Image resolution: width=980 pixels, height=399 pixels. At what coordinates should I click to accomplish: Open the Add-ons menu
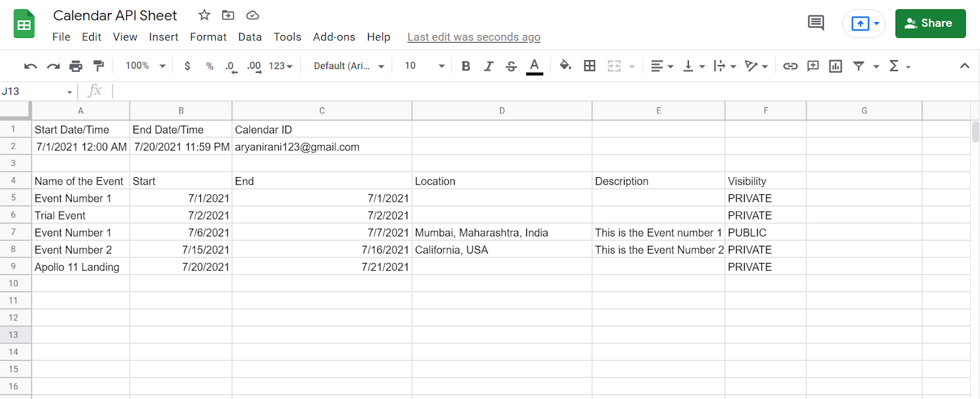[x=334, y=37]
